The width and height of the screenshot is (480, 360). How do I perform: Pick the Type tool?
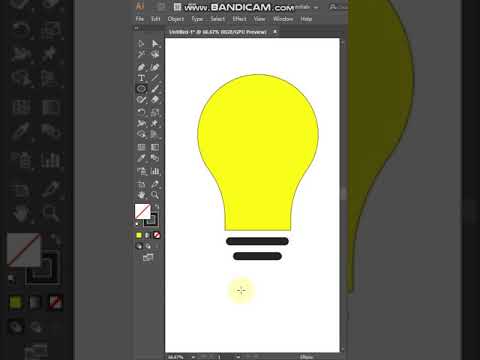point(141,78)
